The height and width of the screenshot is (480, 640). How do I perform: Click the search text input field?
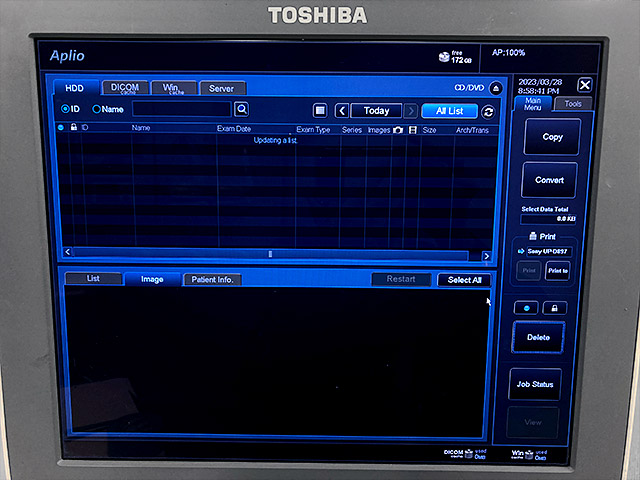tap(182, 109)
